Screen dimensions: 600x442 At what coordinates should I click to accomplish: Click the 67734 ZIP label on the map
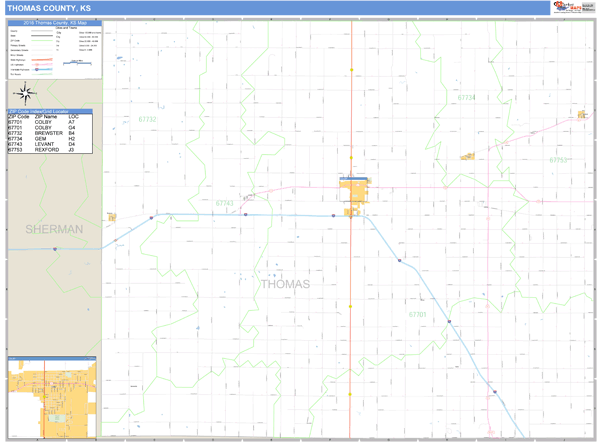click(466, 98)
